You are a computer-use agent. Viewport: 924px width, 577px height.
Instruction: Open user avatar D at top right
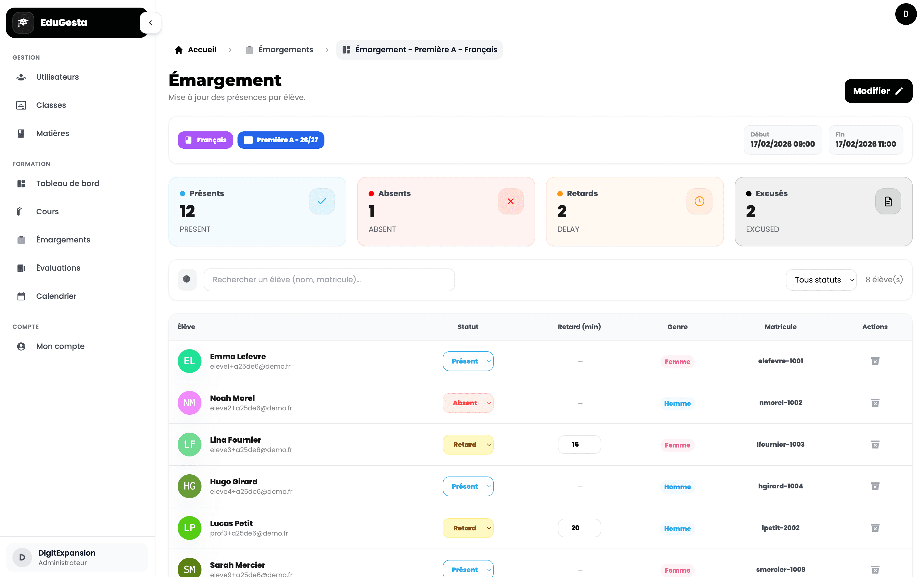pos(905,14)
